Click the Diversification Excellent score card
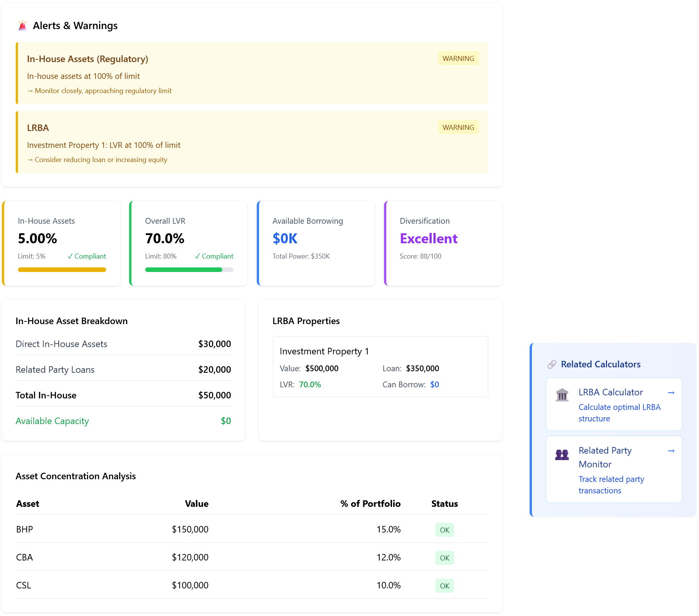 tap(443, 243)
